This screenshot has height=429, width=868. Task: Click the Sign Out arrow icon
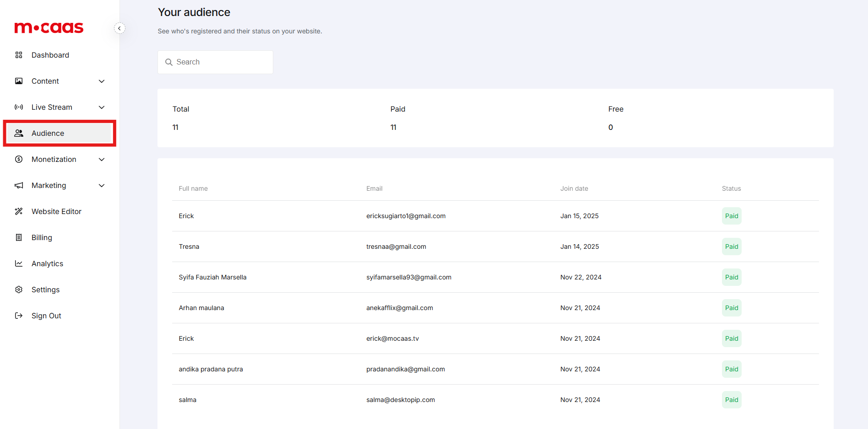(x=19, y=316)
